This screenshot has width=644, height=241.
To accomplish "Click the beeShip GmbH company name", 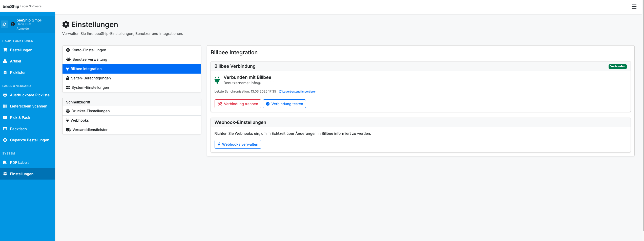I will pos(29,20).
